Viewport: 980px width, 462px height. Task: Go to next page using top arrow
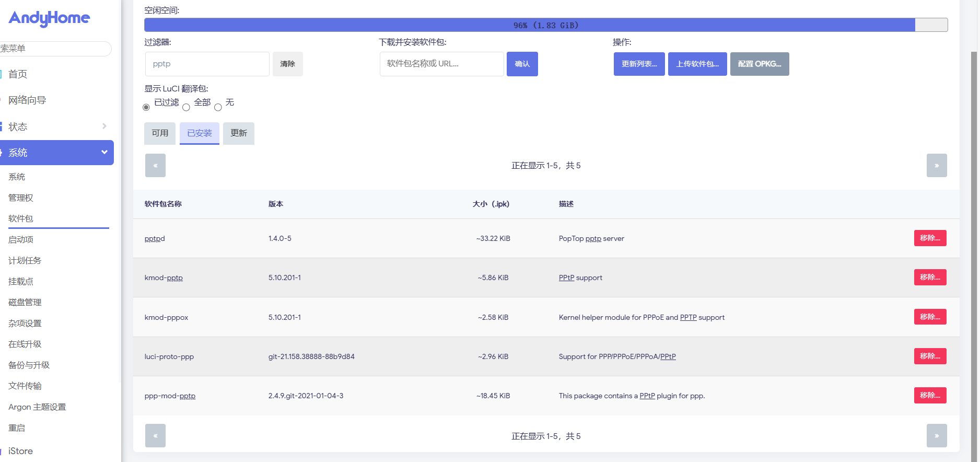click(936, 166)
